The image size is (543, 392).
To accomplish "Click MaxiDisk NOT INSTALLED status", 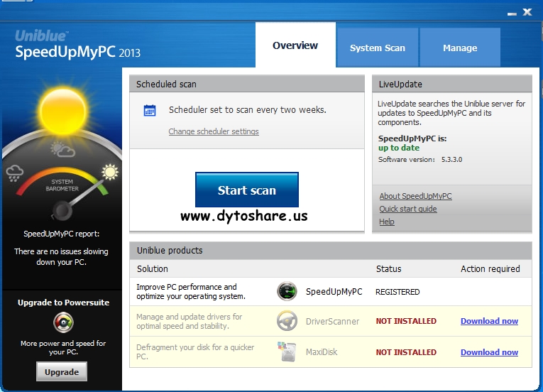I will coord(406,352).
